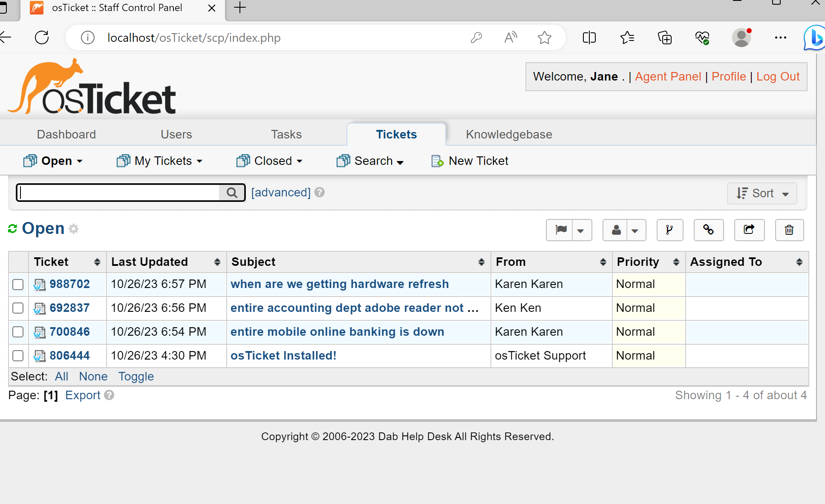Click the flag icon to mark tickets overdue

pos(561,230)
